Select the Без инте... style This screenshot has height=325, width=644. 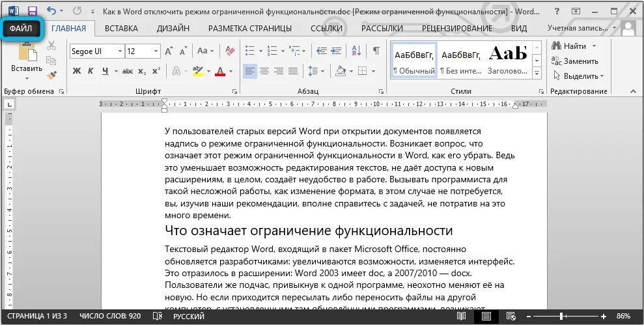pyautogui.click(x=461, y=61)
